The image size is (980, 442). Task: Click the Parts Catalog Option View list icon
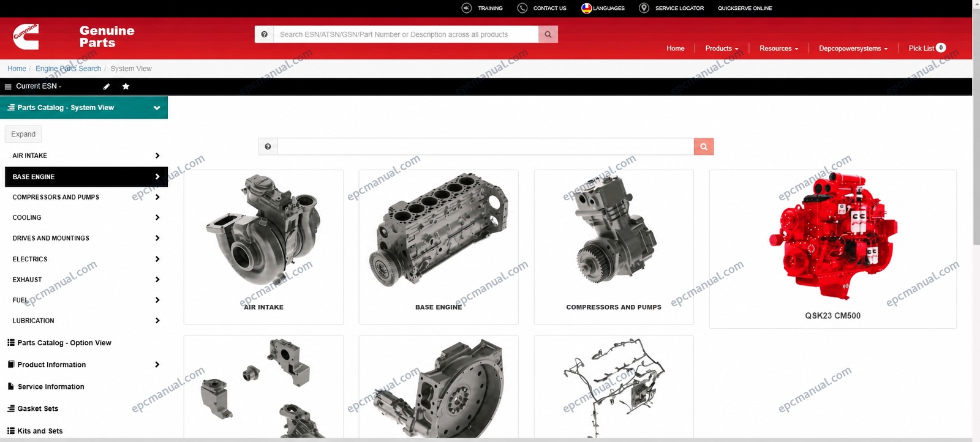(11, 343)
